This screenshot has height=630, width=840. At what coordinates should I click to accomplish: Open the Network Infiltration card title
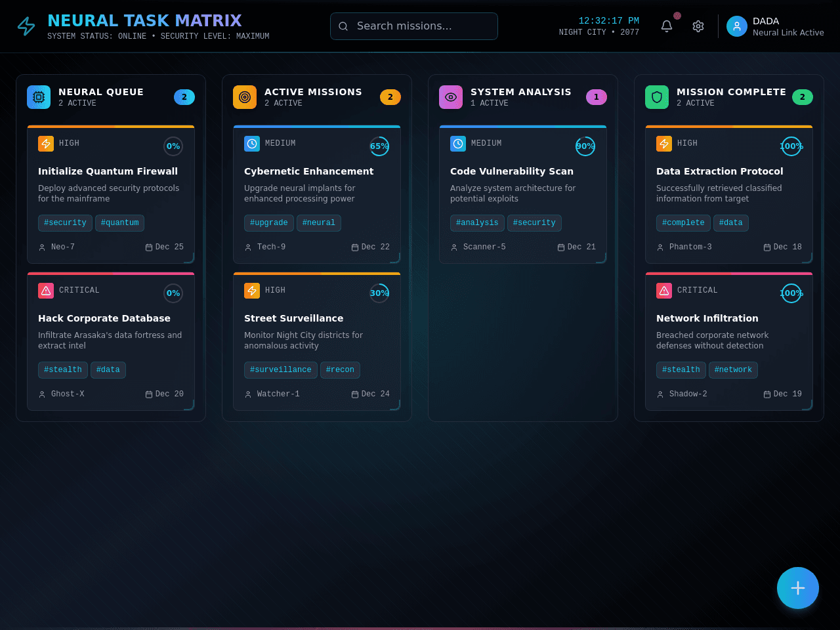tap(707, 318)
